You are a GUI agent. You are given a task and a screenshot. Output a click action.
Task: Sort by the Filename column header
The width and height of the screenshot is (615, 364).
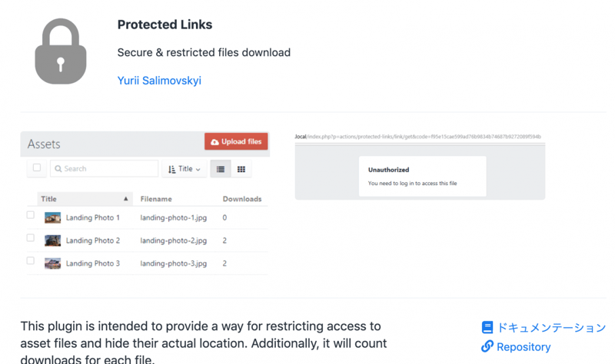(x=156, y=199)
